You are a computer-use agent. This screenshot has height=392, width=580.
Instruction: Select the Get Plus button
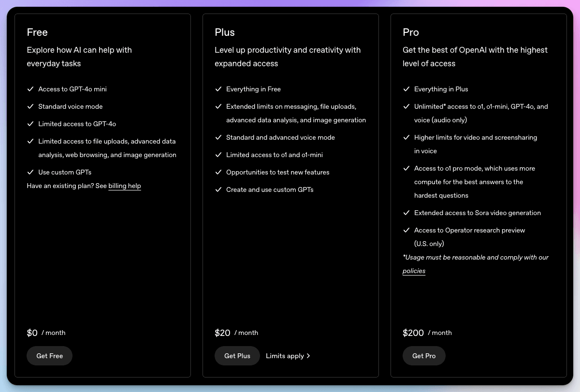coord(237,356)
